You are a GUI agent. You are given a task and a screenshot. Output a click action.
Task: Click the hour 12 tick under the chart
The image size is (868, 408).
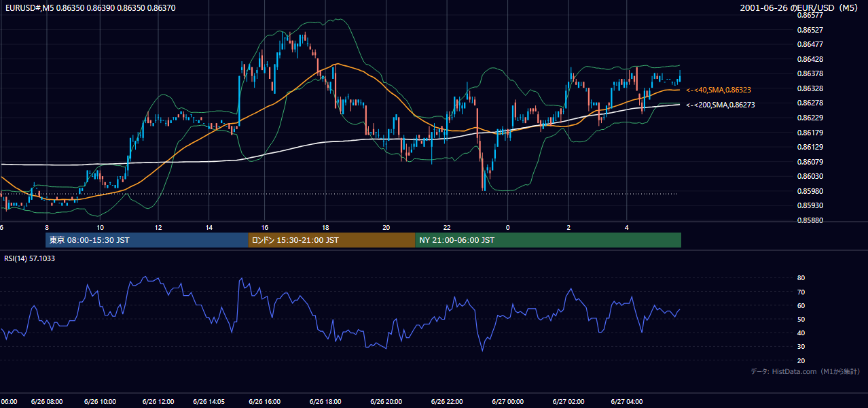coord(158,227)
